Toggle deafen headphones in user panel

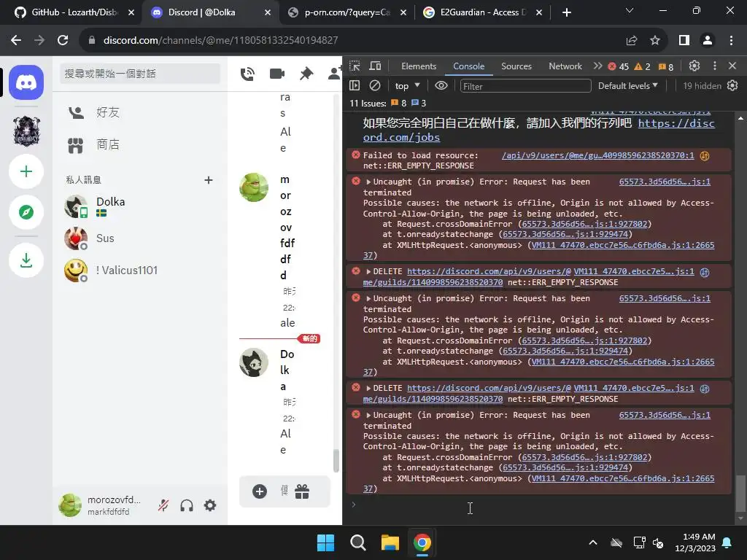click(x=187, y=505)
